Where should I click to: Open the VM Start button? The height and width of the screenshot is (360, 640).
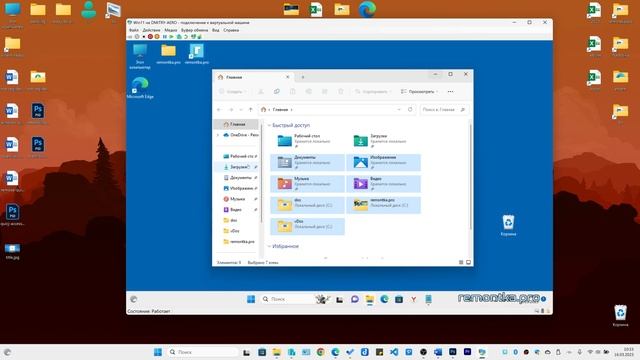(251, 299)
